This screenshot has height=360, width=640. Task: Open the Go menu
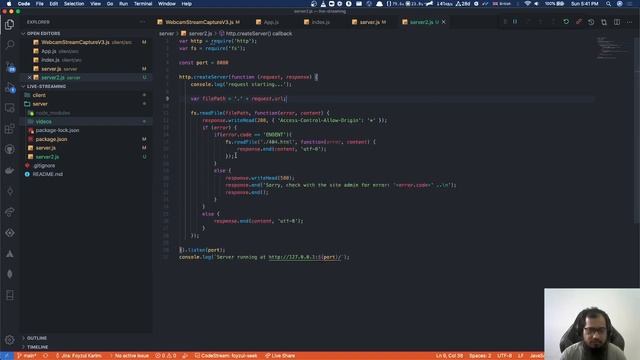(110, 4)
